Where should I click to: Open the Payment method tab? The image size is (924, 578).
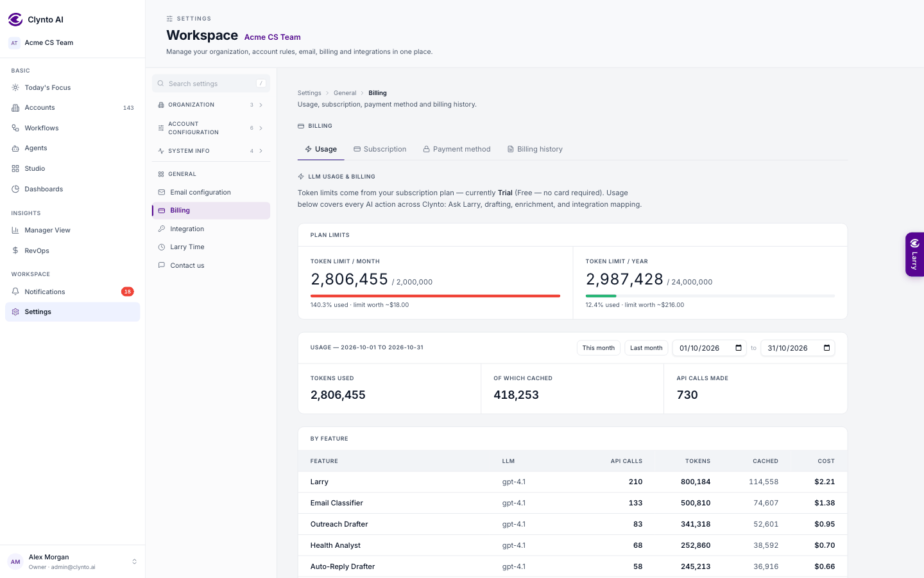click(x=457, y=149)
